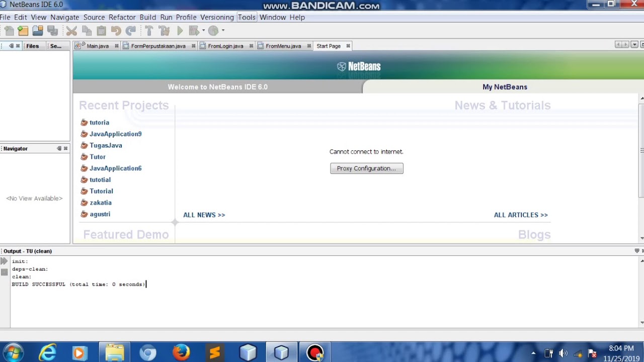Click the Undo arrow icon
The width and height of the screenshot is (644, 362).
(116, 31)
